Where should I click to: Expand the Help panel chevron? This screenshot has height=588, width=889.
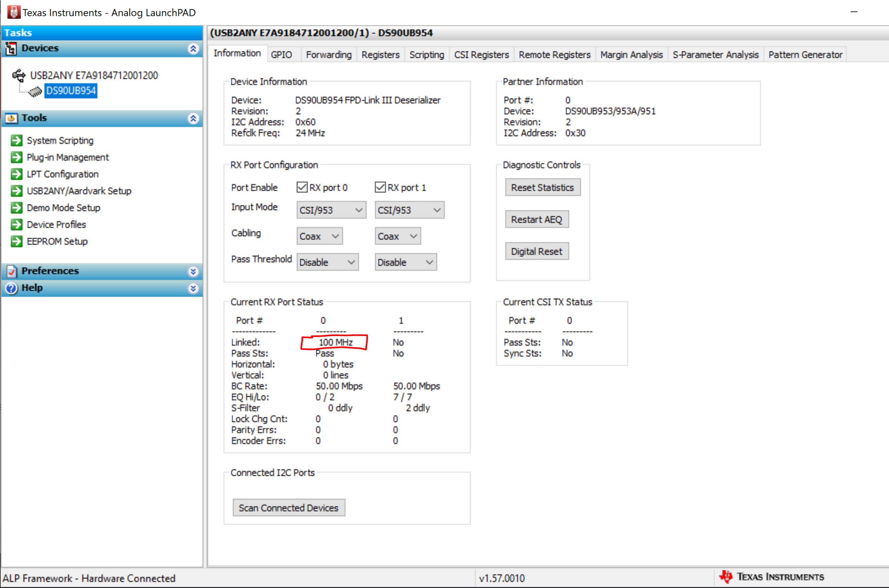click(x=193, y=288)
